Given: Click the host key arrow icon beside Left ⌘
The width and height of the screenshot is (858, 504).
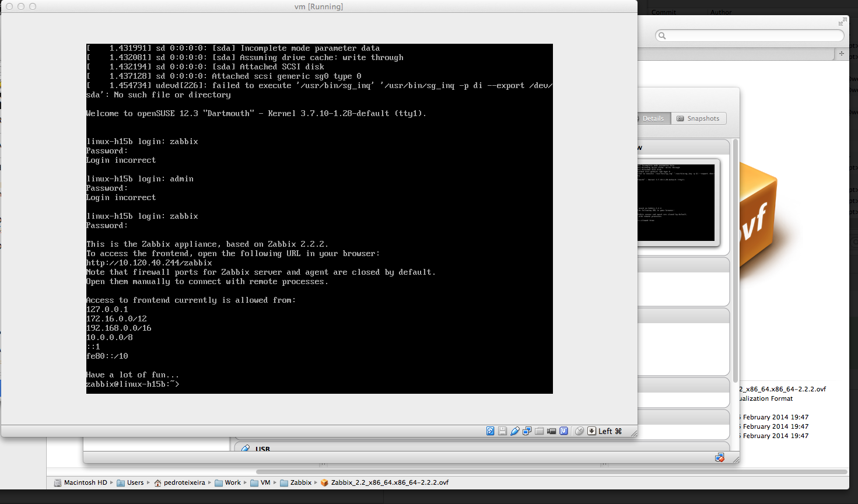Looking at the screenshot, I should 591,431.
